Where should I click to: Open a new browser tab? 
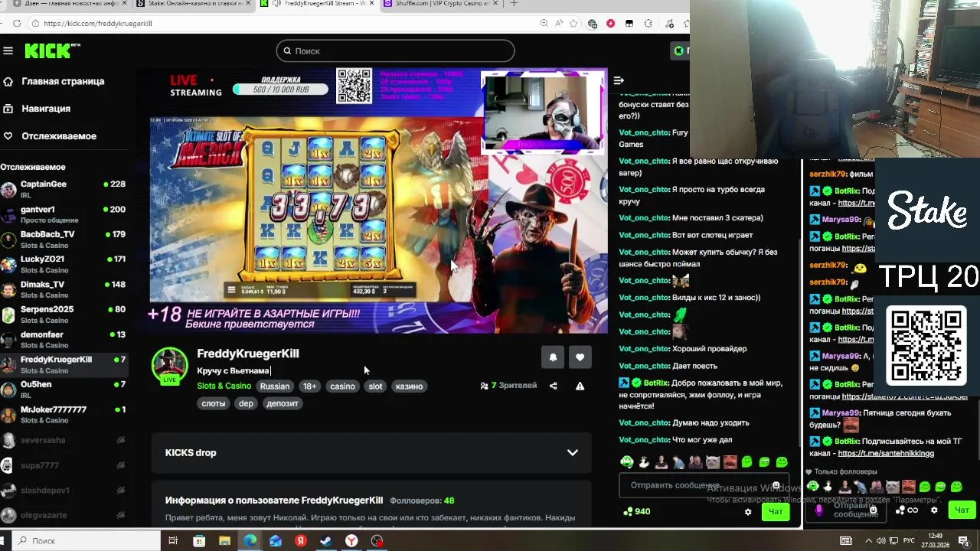[x=514, y=4]
